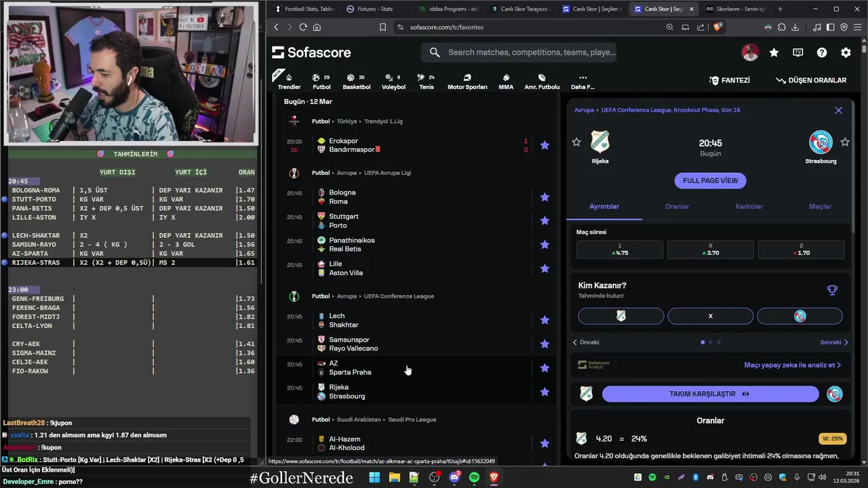Open the Amr. Futbolu category
This screenshot has width=868, height=488.
542,81
